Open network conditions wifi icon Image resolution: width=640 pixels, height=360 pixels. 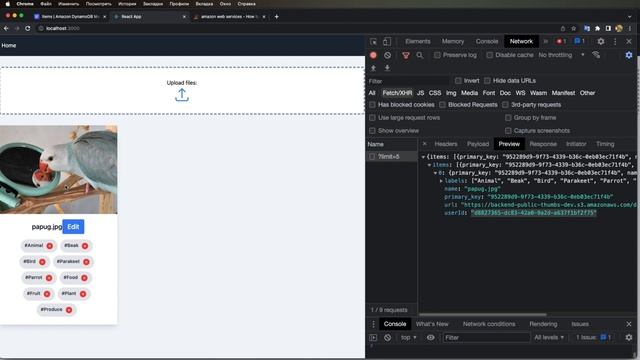(596, 55)
